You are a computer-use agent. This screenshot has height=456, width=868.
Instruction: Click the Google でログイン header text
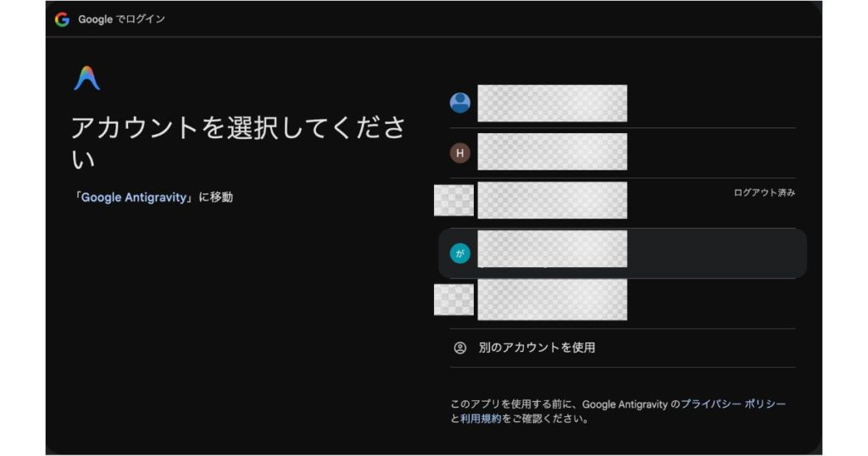point(121,19)
